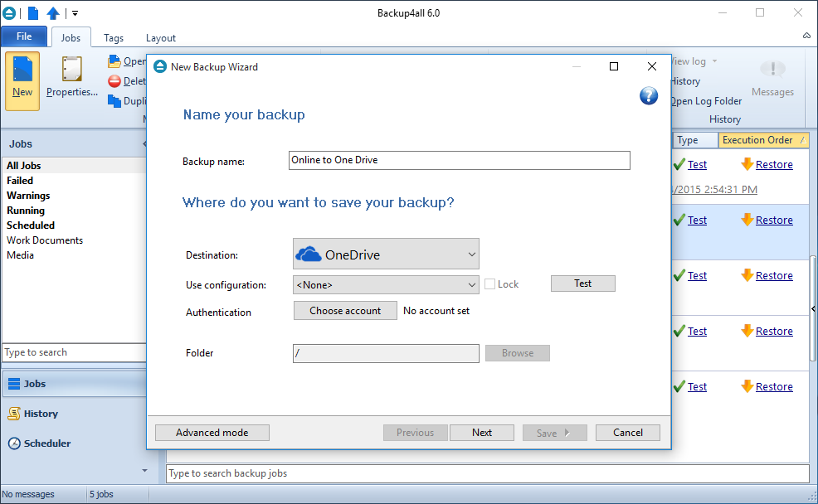Expand the View log dropdown arrow
Viewport: 818px width, 504px height.
click(714, 61)
